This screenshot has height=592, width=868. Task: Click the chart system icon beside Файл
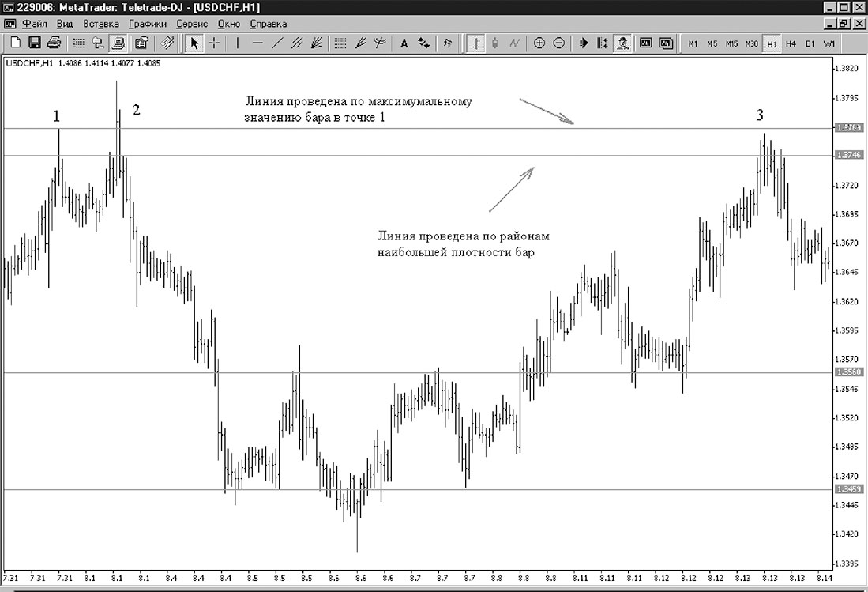tap(9, 24)
